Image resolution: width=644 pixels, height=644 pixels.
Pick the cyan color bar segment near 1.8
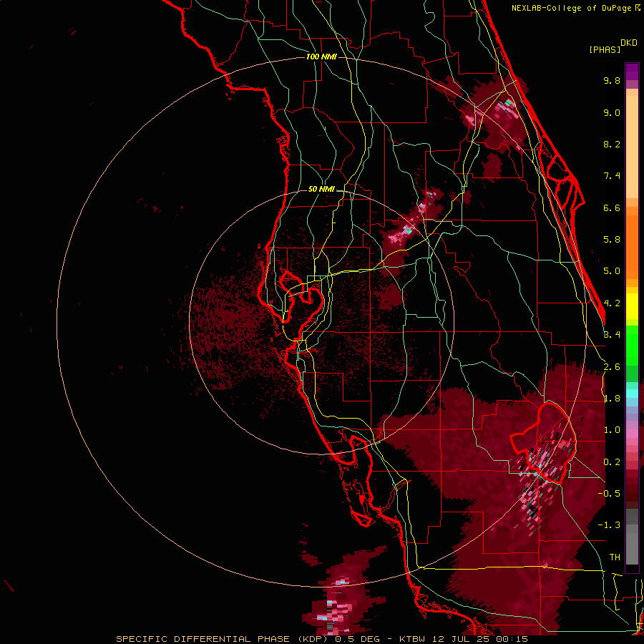click(632, 394)
